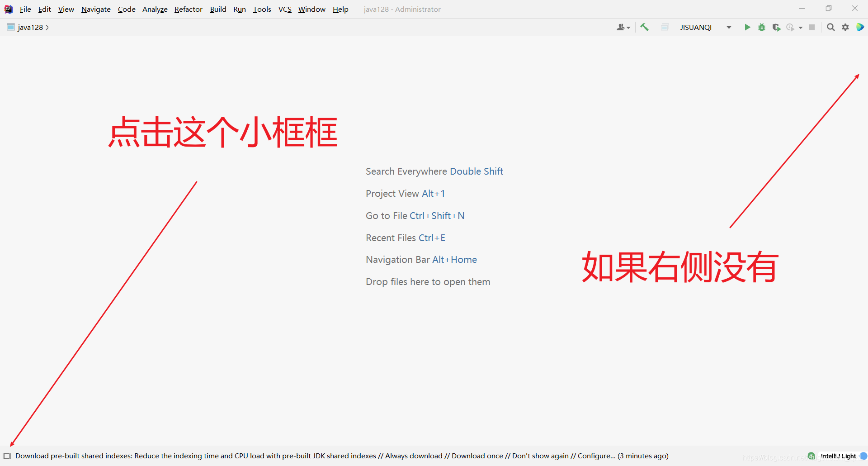Open the profiler options dropdown arrow
Screen dimensions: 868x466
801,28
